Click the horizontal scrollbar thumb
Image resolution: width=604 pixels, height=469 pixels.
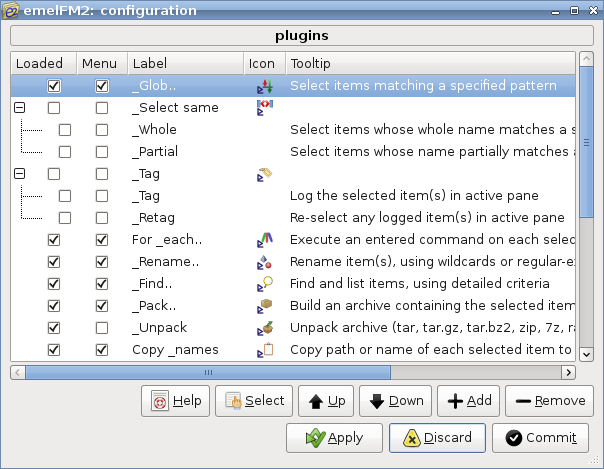point(208,372)
